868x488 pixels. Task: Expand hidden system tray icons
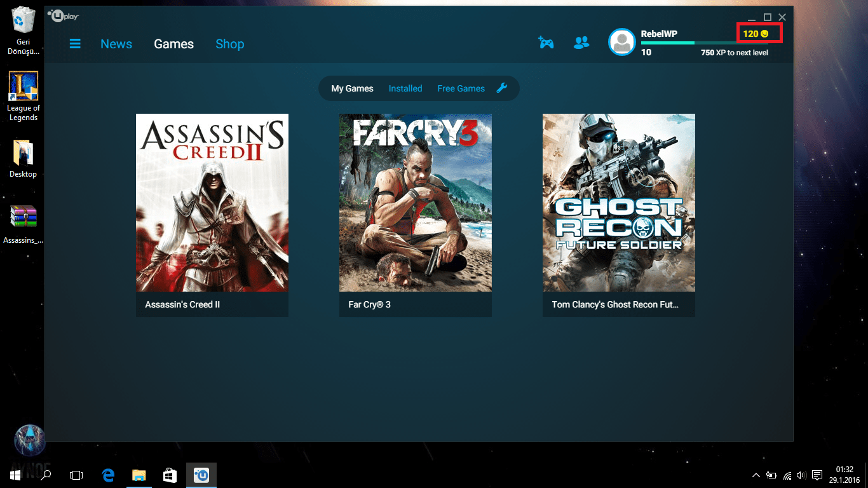(x=756, y=475)
